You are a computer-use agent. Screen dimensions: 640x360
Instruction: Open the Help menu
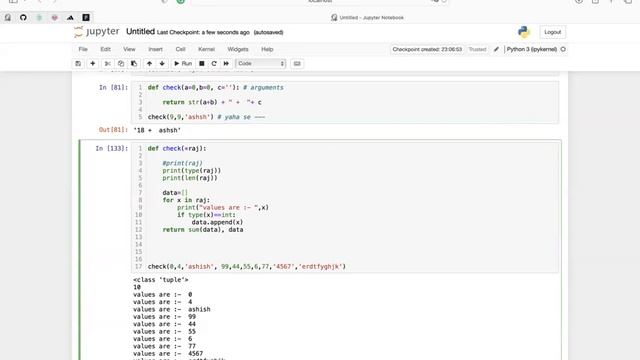pos(267,49)
